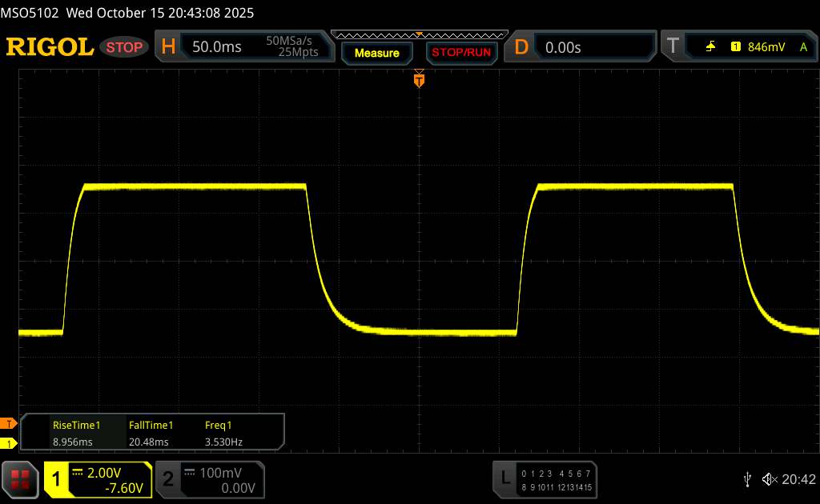Click the waveform memory position bar
This screenshot has height=504, width=820.
coord(418,34)
